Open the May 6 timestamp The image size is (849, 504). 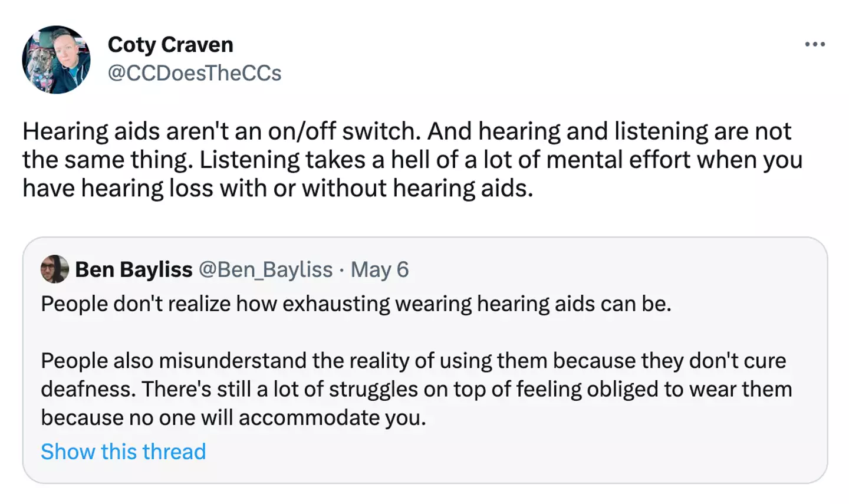380,269
